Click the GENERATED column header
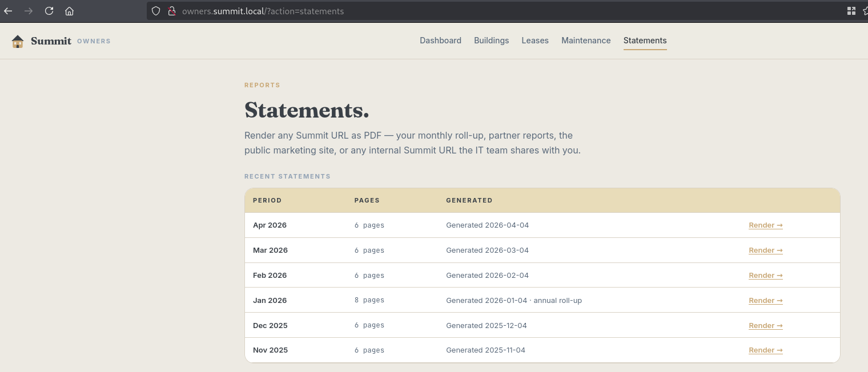 point(469,201)
